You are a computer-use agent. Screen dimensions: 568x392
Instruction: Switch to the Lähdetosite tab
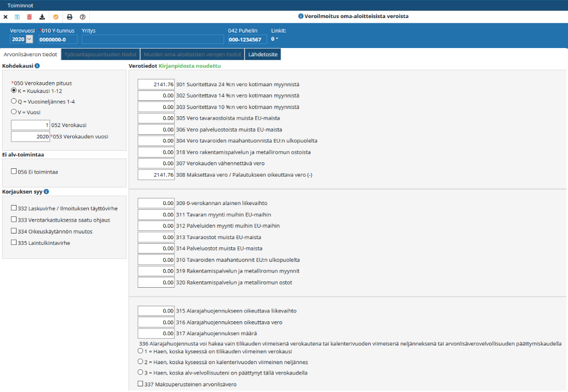click(x=262, y=54)
